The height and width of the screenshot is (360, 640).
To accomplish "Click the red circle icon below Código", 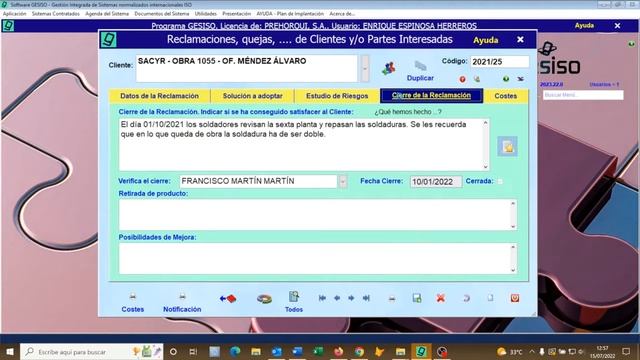I will coord(462,79).
